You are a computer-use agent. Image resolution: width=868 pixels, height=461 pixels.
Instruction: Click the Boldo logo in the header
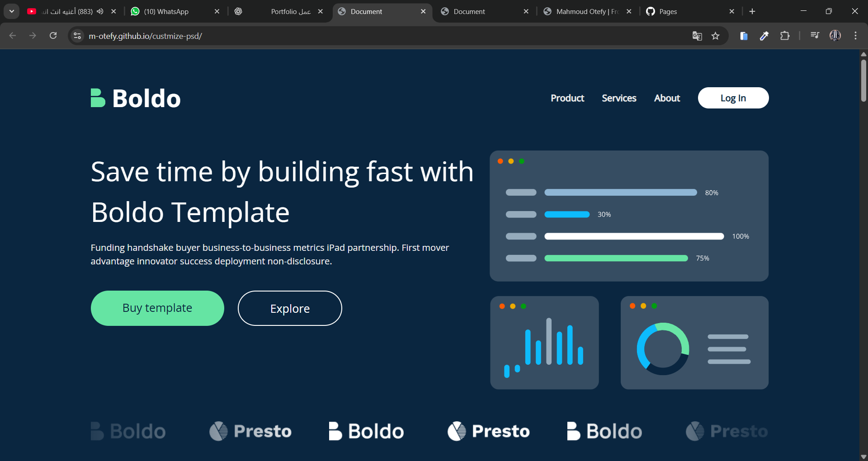click(135, 98)
